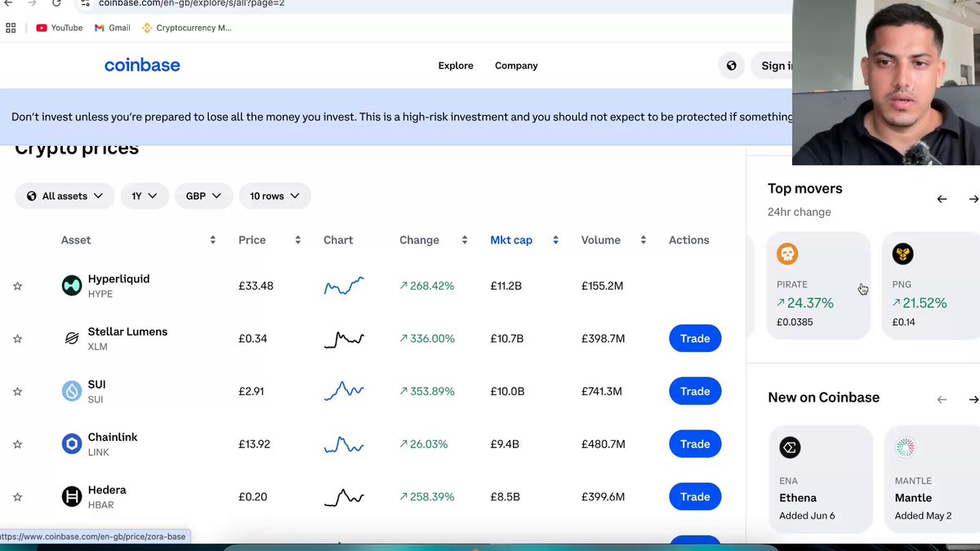Click the SUI droplet icon

[72, 392]
